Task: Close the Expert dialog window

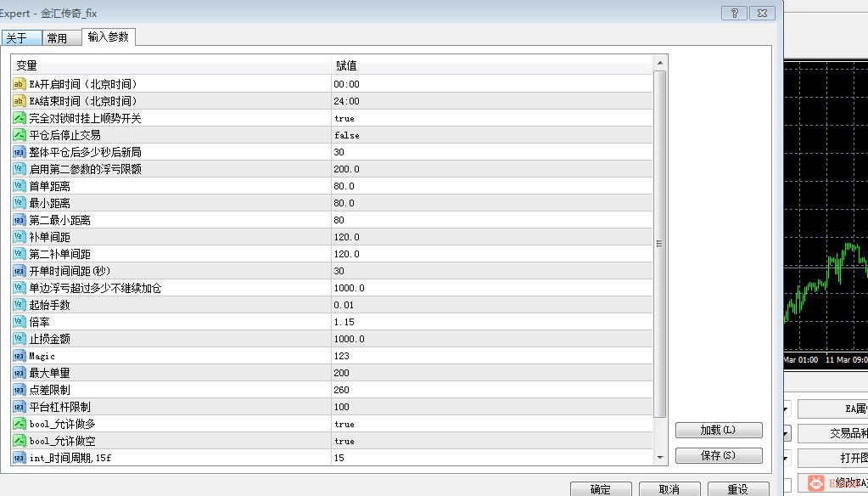Action: coord(762,14)
